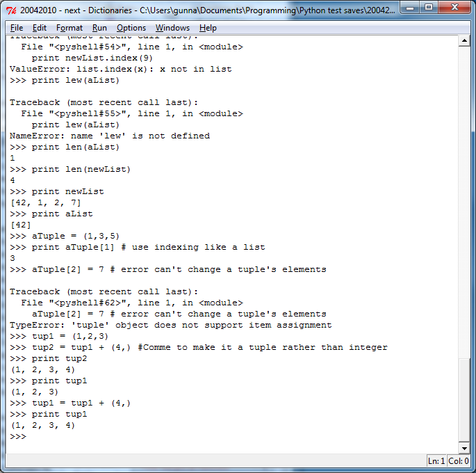
Task: Minimize the IDLE window
Action: tap(410, 8)
